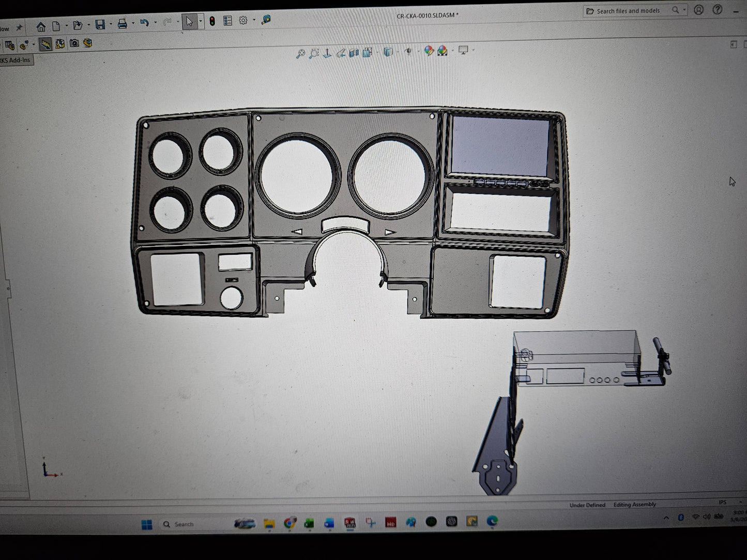This screenshot has width=747, height=560.
Task: Open the Help question mark icon
Action: (x=718, y=9)
